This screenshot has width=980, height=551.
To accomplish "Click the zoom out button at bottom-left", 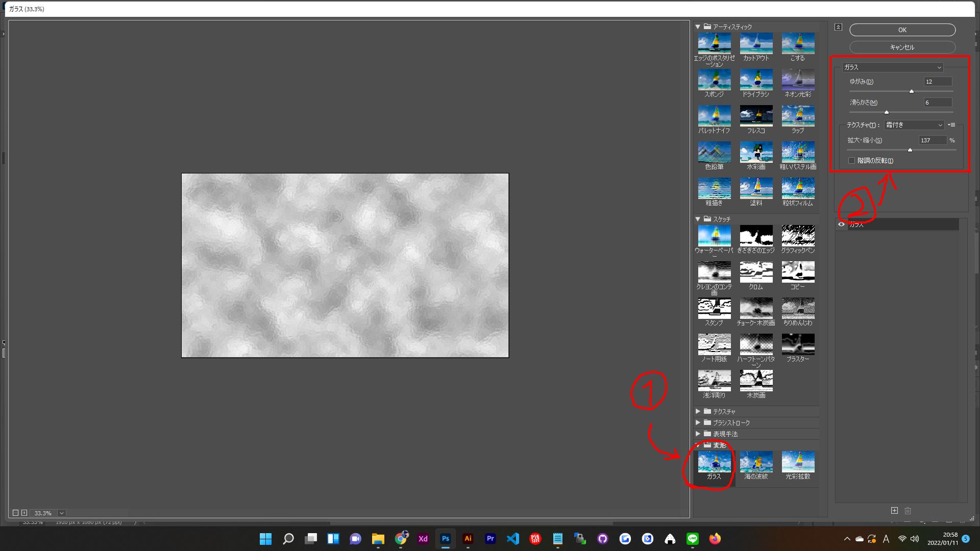I will click(x=15, y=513).
